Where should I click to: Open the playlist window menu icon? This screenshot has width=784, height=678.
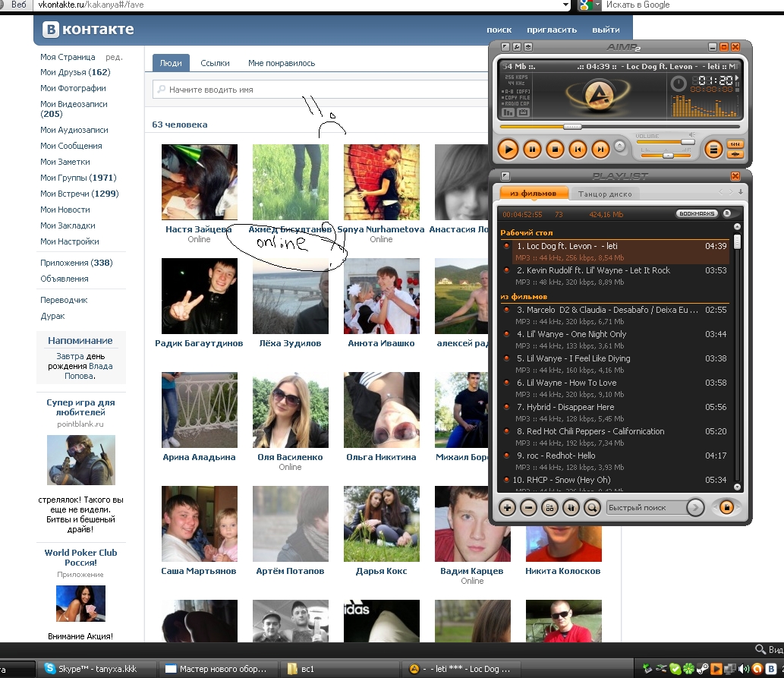tap(505, 176)
